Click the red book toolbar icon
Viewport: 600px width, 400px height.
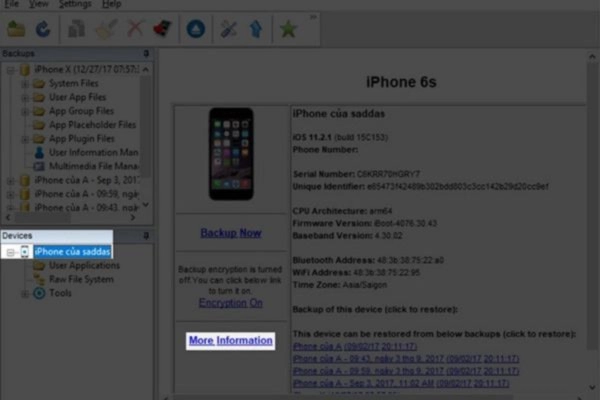point(161,29)
